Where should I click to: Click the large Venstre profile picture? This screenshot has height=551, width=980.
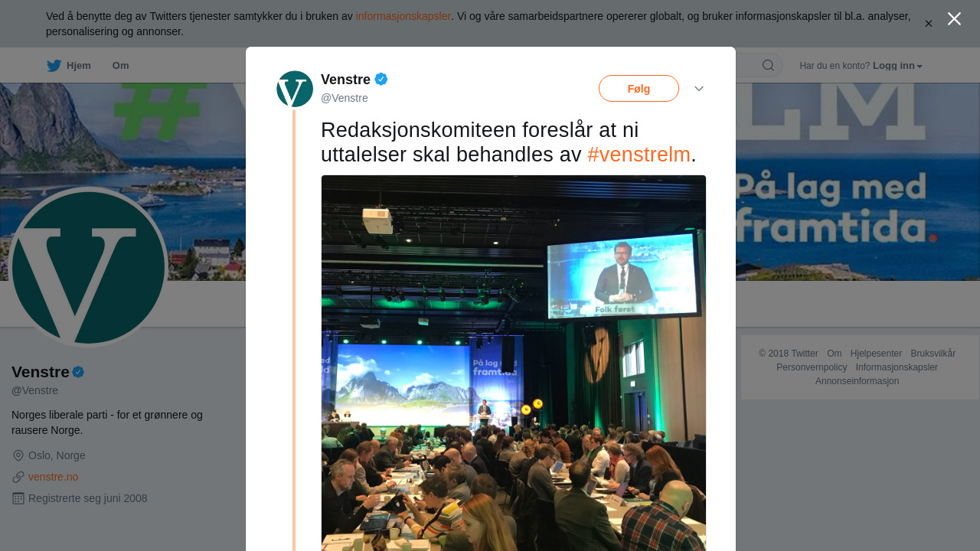pyautogui.click(x=89, y=266)
